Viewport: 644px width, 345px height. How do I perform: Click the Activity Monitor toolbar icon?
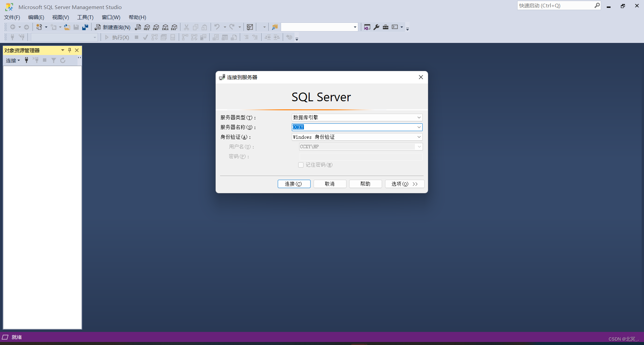click(x=250, y=27)
